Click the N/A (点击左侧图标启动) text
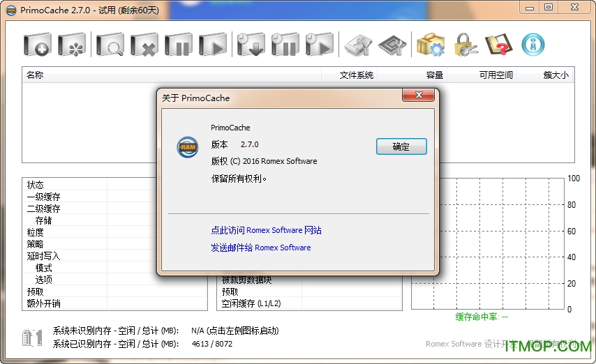 [x=235, y=331]
